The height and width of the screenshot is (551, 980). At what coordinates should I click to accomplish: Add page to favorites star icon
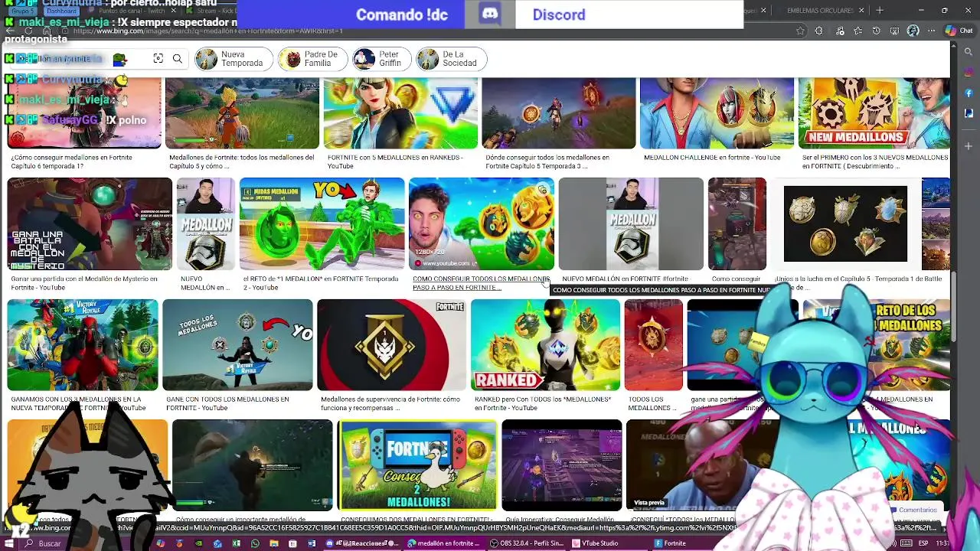(800, 31)
